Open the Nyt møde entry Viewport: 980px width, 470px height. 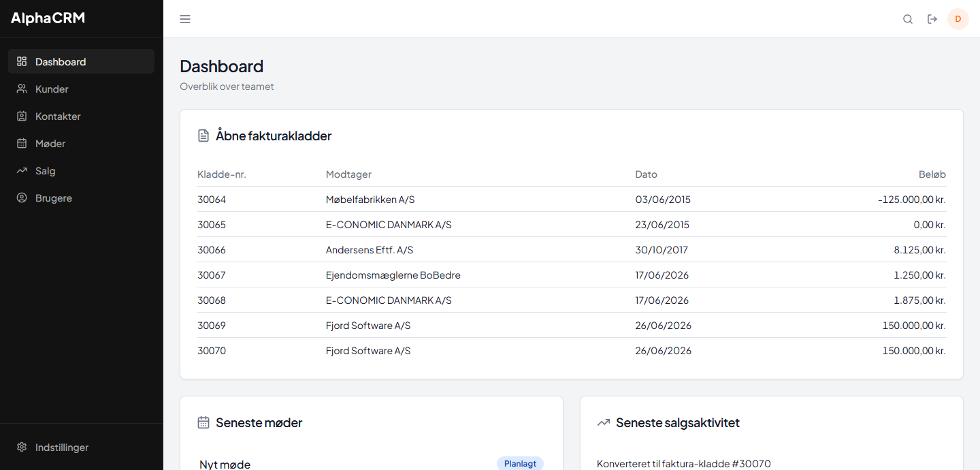(225, 465)
